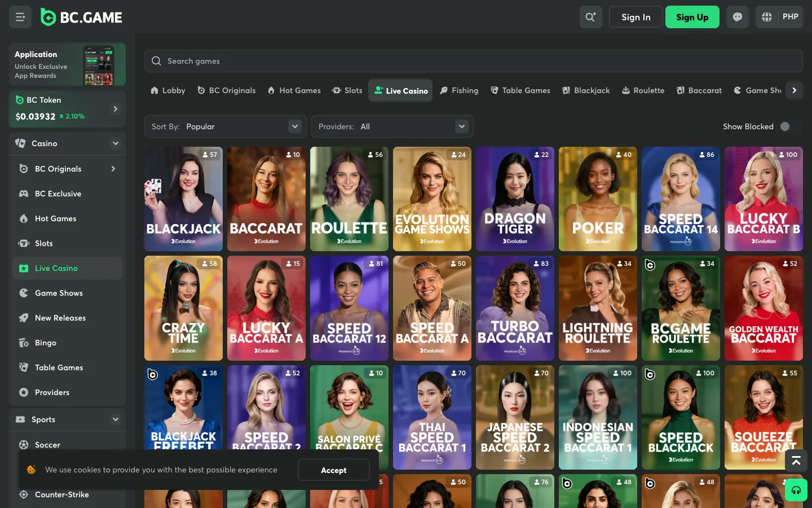Accept the cookies notice

click(x=334, y=470)
